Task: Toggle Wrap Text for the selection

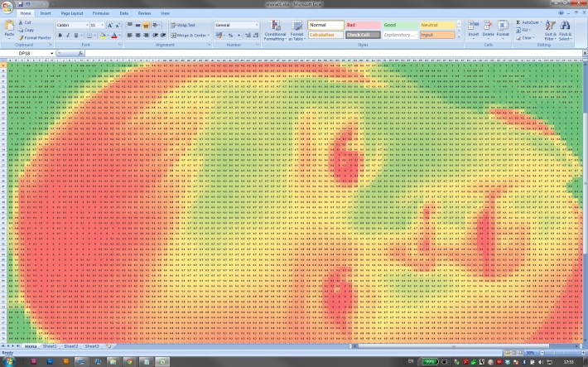Action: point(183,26)
